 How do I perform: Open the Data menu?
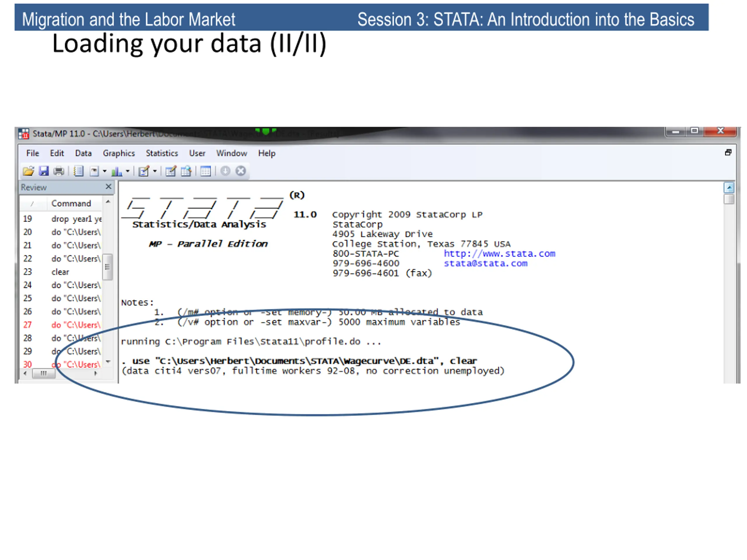83,153
